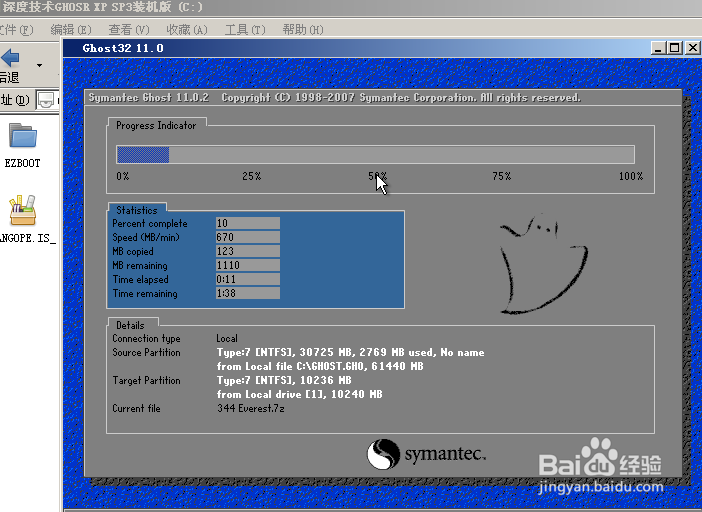Click the 75% progress marker label

(x=501, y=176)
